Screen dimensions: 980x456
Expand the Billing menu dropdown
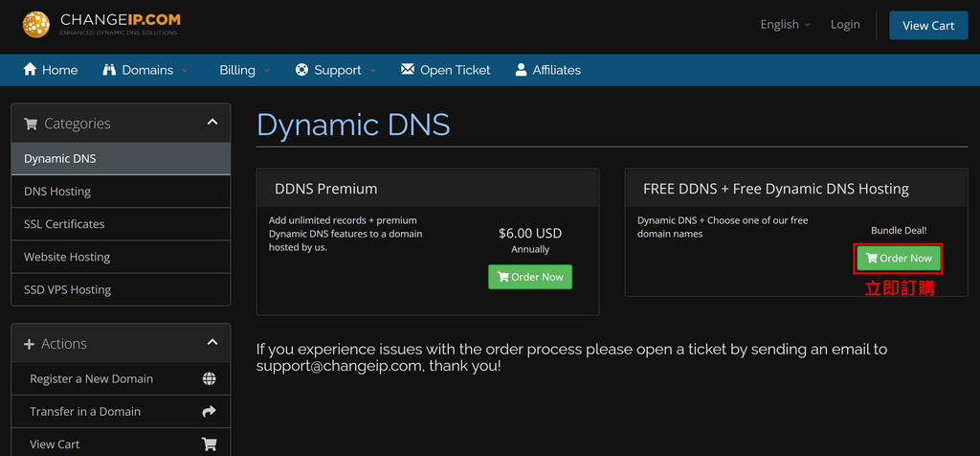(244, 70)
